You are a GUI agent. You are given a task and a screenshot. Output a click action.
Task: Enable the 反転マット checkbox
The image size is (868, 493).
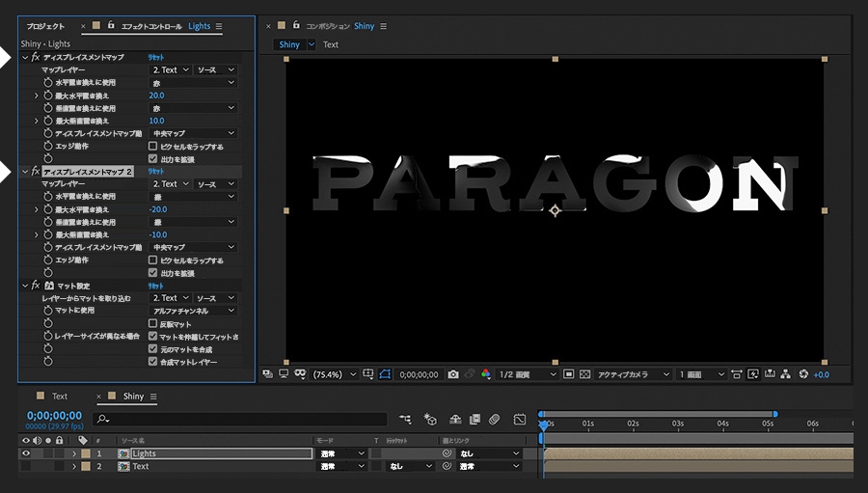pyautogui.click(x=152, y=323)
